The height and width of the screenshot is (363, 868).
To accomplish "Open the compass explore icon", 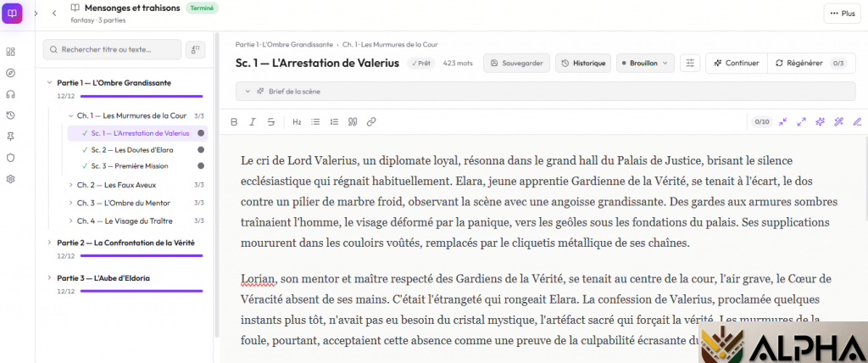I will pos(10,73).
